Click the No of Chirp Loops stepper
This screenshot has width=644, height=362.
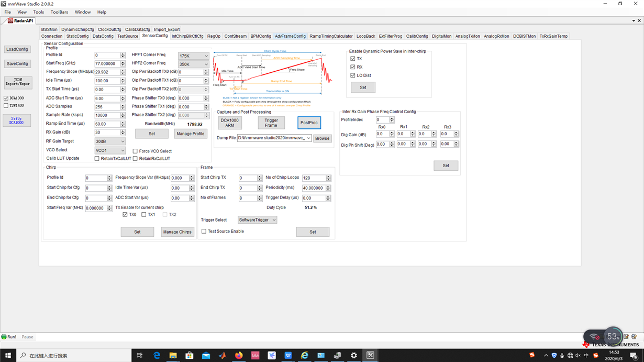coord(328,178)
